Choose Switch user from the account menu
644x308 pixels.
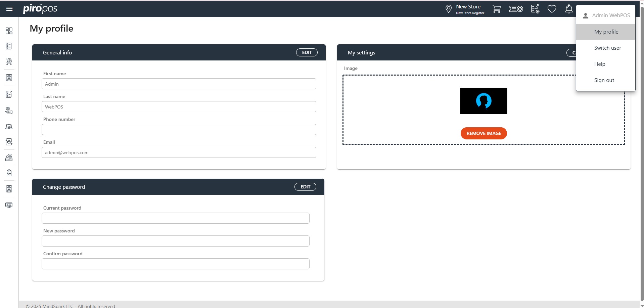(607, 48)
